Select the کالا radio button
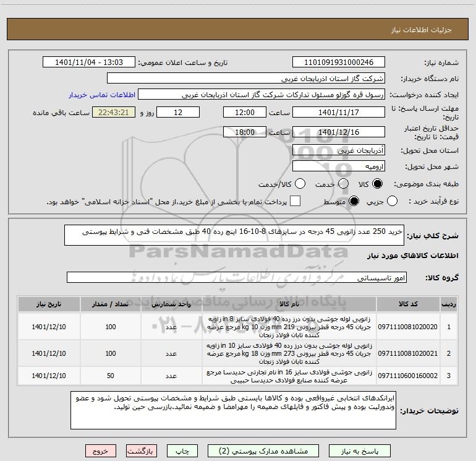Viewport: 476px width, 461px height. (x=377, y=184)
